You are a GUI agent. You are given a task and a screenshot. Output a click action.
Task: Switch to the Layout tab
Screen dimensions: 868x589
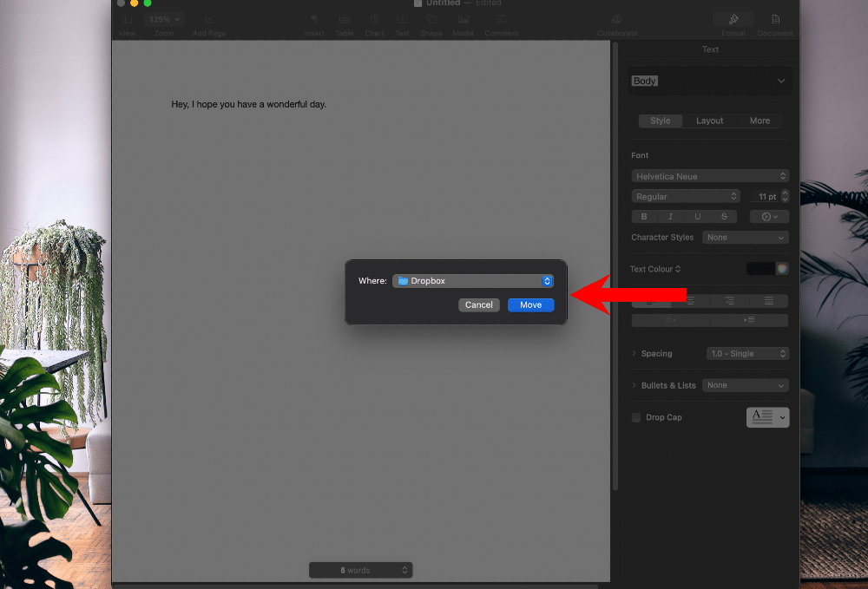(x=709, y=121)
